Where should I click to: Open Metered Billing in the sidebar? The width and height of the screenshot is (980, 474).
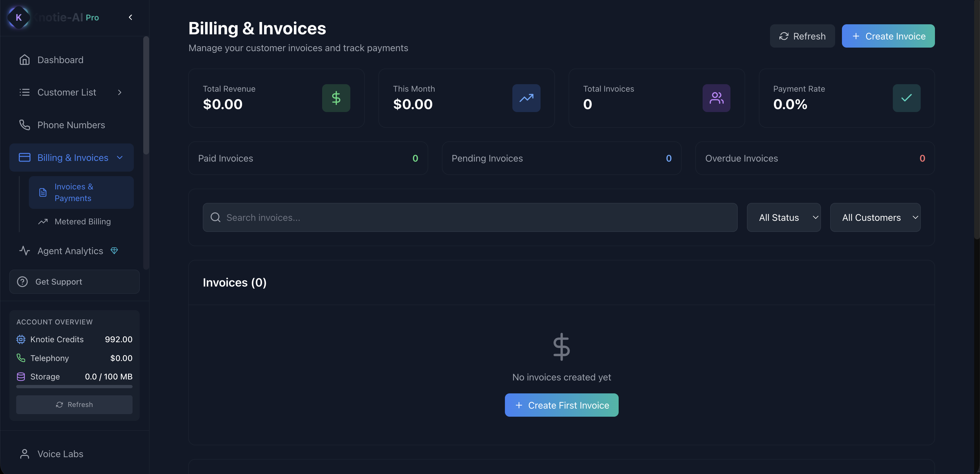pos(83,221)
